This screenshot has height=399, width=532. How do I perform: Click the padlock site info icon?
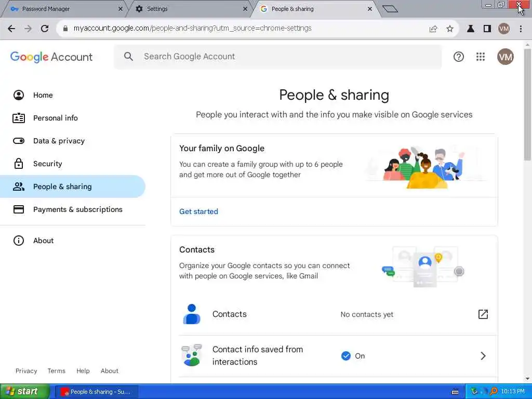[x=65, y=29]
